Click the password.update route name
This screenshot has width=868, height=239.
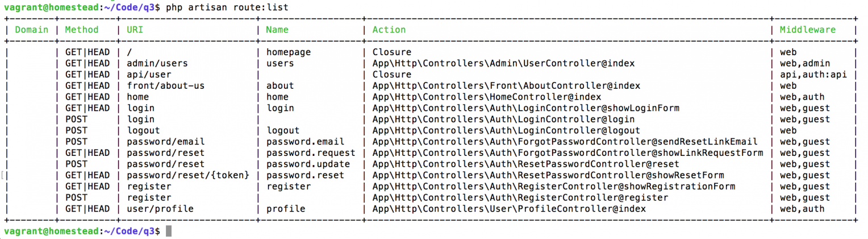point(308,164)
